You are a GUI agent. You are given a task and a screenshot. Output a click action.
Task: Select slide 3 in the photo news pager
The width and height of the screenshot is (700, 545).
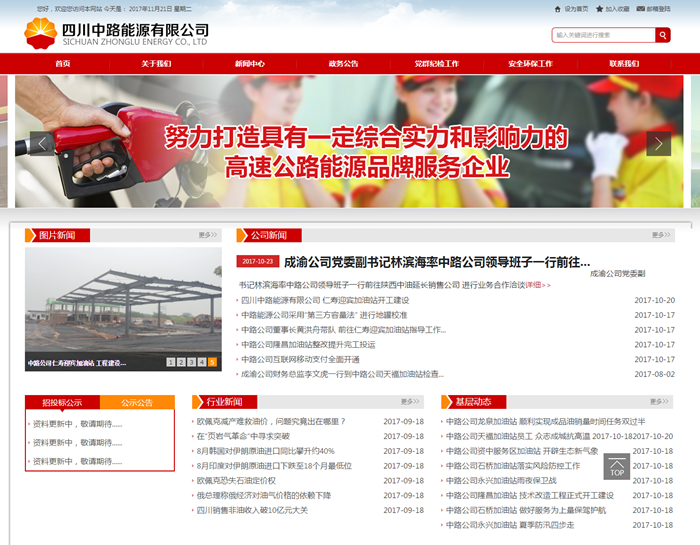191,362
